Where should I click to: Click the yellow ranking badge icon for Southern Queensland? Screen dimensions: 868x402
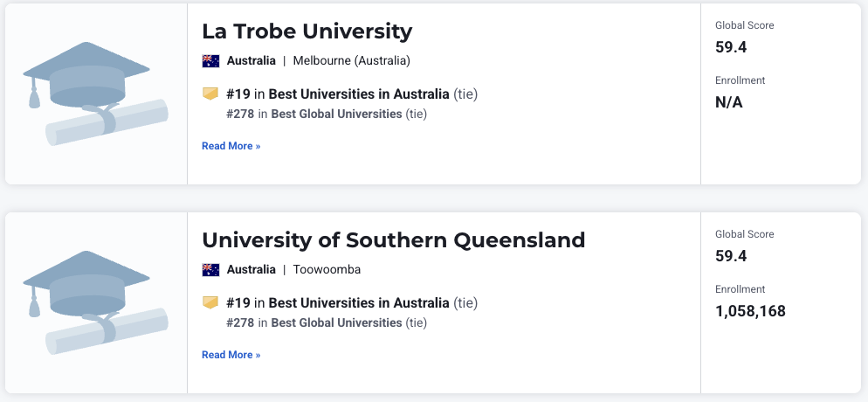click(210, 302)
